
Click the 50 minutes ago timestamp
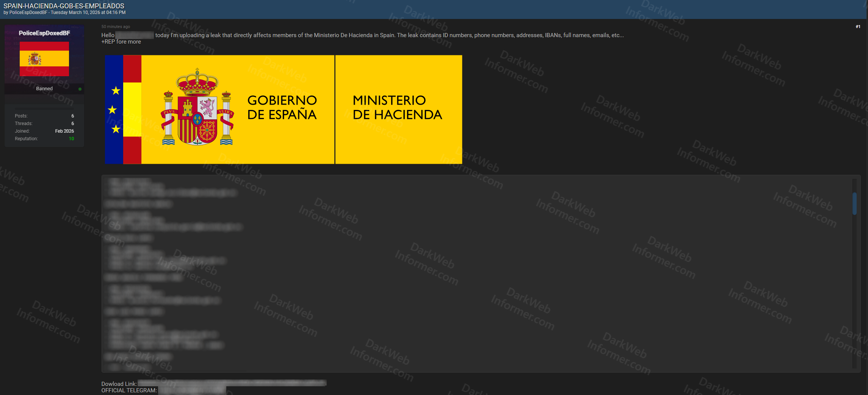pos(115,27)
